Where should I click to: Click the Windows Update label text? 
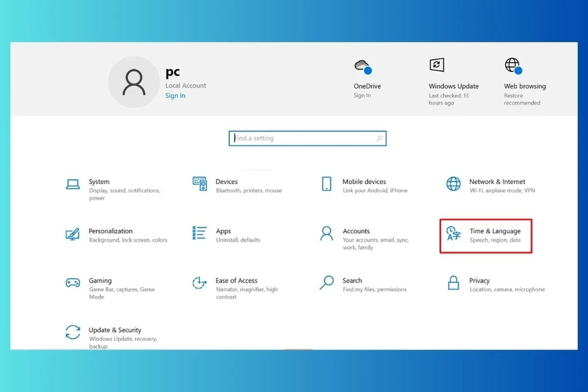pos(454,86)
